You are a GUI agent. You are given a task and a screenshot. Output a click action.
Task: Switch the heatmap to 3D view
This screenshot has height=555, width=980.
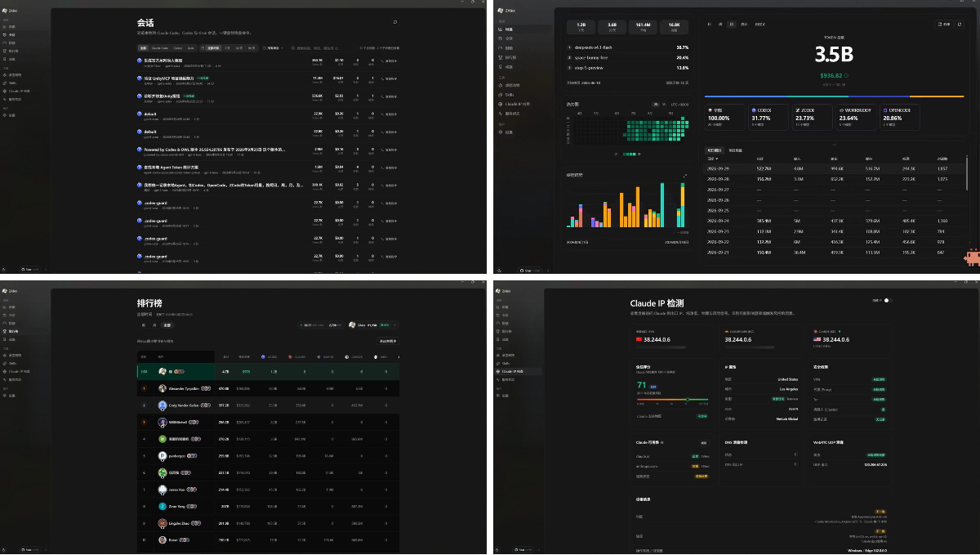pos(664,105)
